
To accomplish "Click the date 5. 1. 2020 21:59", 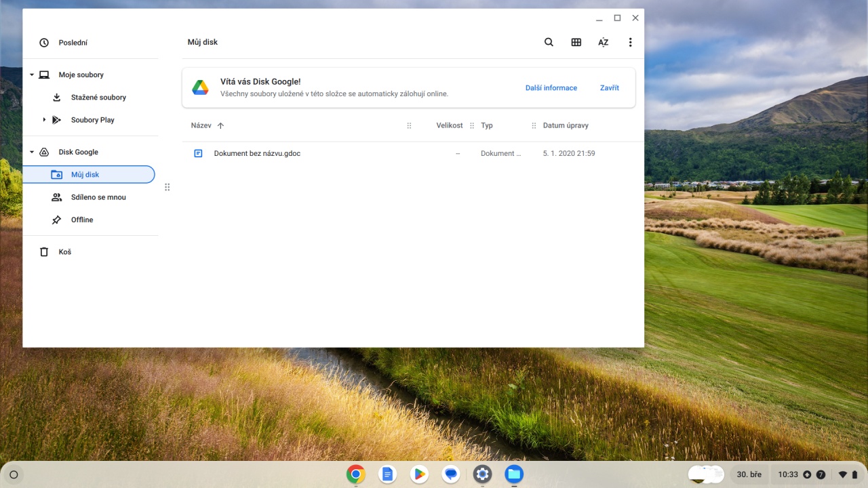I will coord(569,153).
